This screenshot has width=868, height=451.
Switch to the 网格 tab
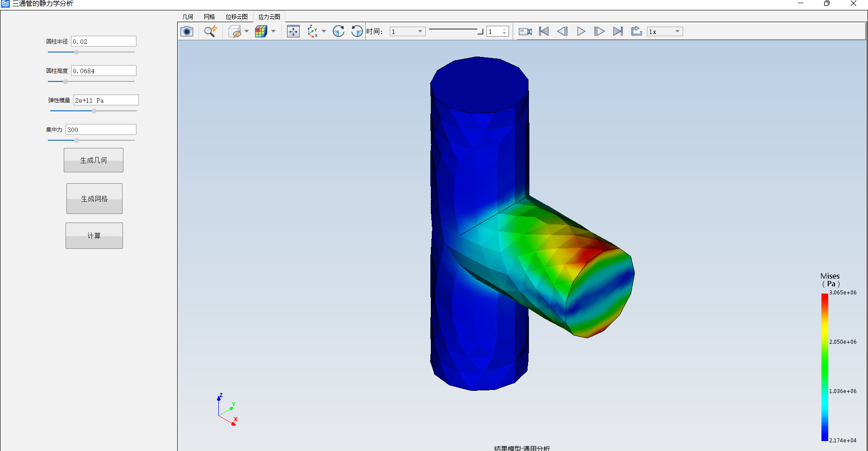(x=209, y=17)
